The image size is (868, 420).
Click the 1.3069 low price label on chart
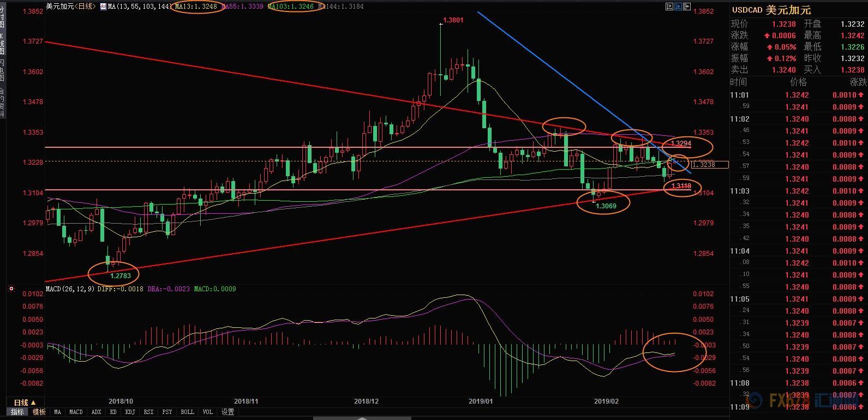(x=606, y=206)
